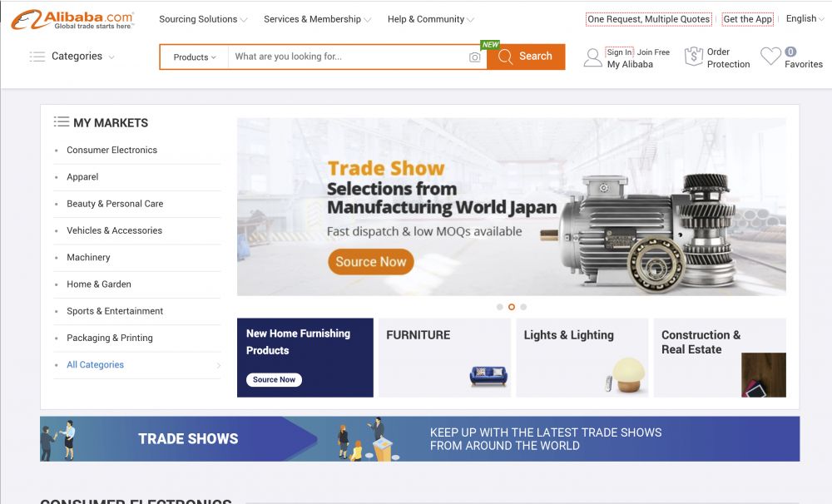Open Construction & Real Estate card
The width and height of the screenshot is (832, 504).
[720, 358]
